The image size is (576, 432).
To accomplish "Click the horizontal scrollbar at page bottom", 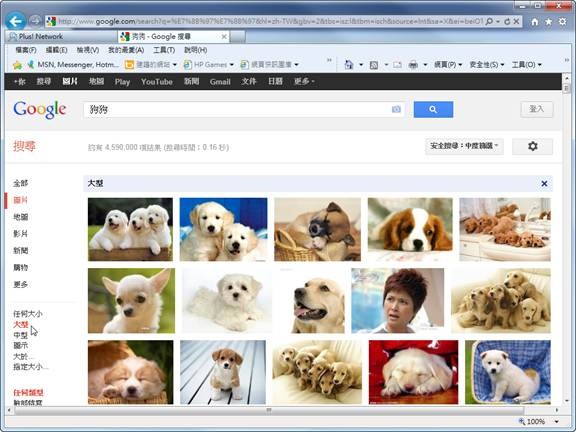I will point(269,410).
